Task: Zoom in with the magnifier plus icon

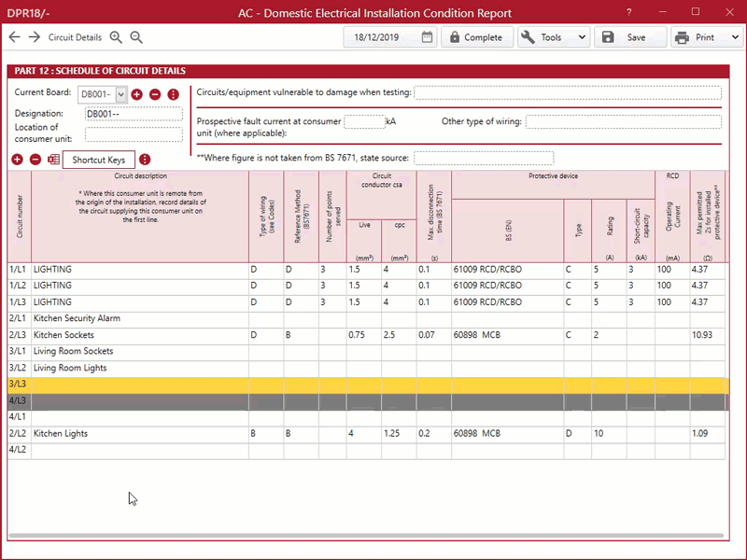Action: coord(116,37)
